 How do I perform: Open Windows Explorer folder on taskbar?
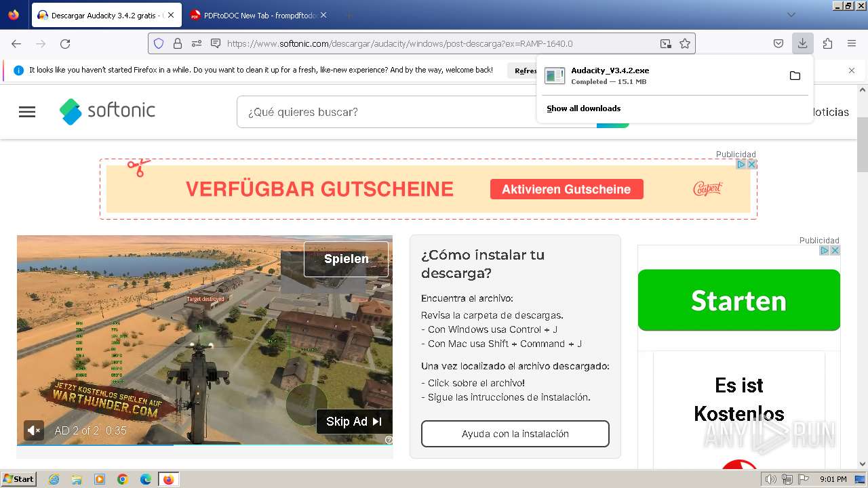tap(77, 479)
